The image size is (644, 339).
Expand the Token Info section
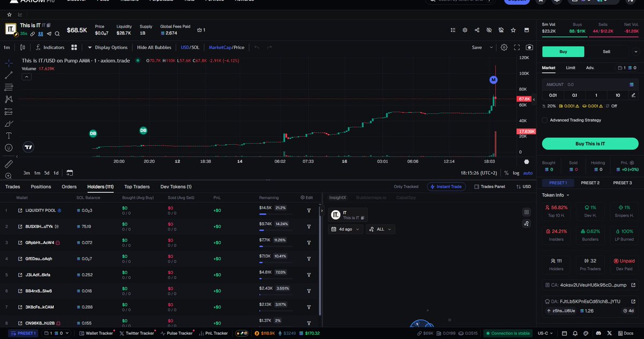[555, 196]
